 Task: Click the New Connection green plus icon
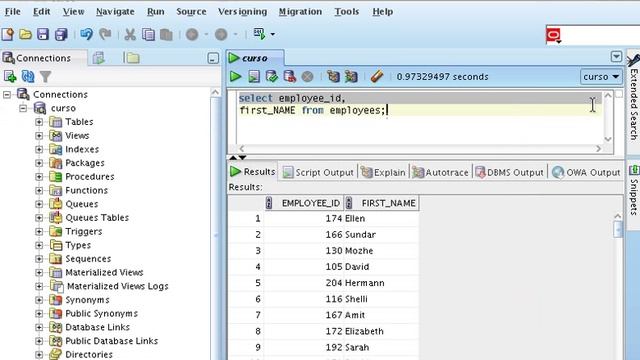[x=10, y=76]
